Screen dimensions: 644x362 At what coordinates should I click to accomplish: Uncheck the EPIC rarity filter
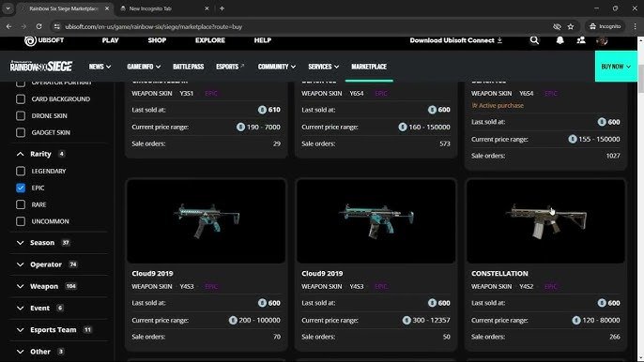coord(21,188)
